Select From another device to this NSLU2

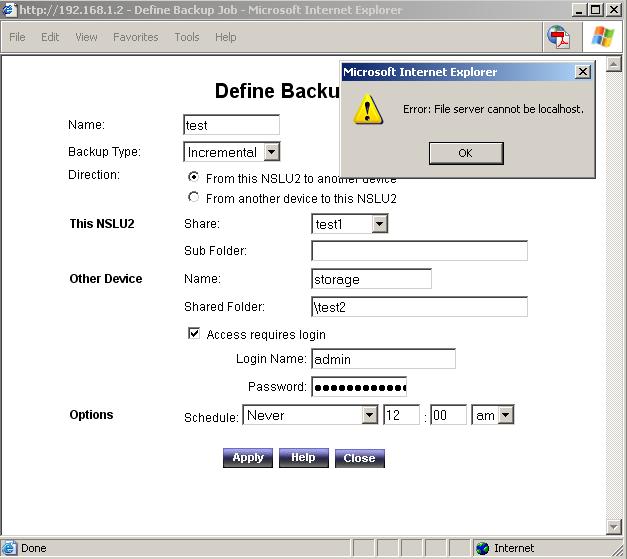tap(194, 197)
